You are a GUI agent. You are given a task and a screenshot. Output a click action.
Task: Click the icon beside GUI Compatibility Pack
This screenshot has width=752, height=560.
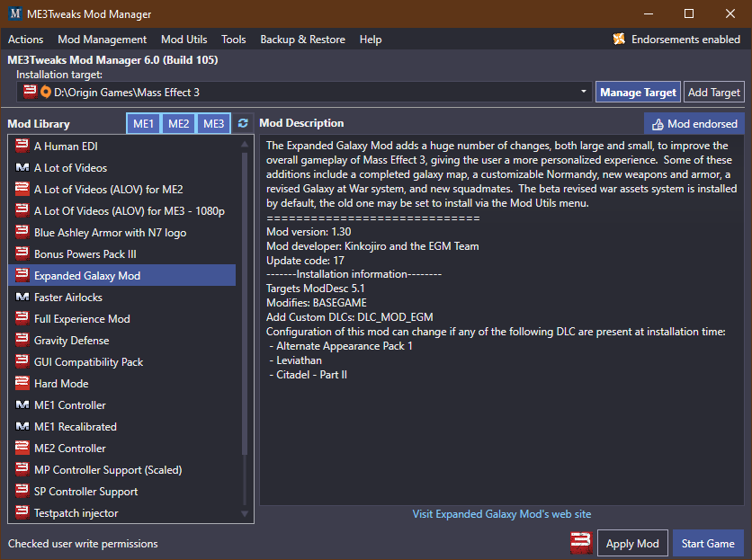pos(22,361)
